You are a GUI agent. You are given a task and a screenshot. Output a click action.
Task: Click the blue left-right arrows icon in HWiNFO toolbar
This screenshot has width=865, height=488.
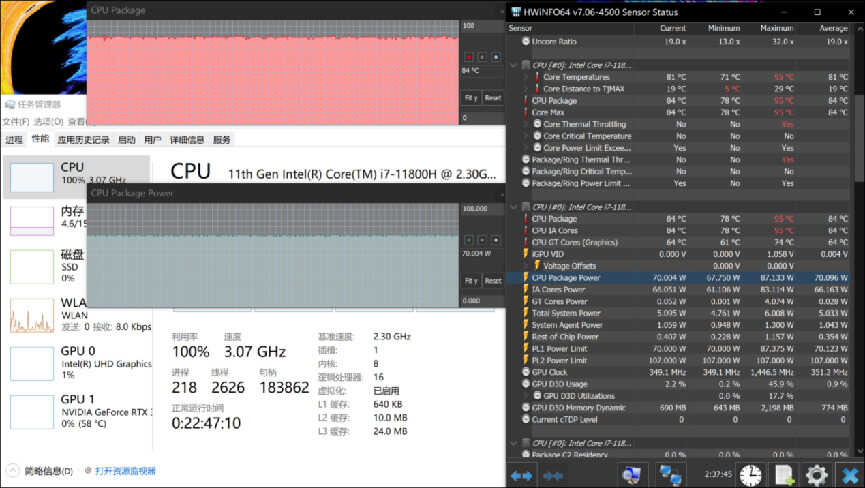521,475
